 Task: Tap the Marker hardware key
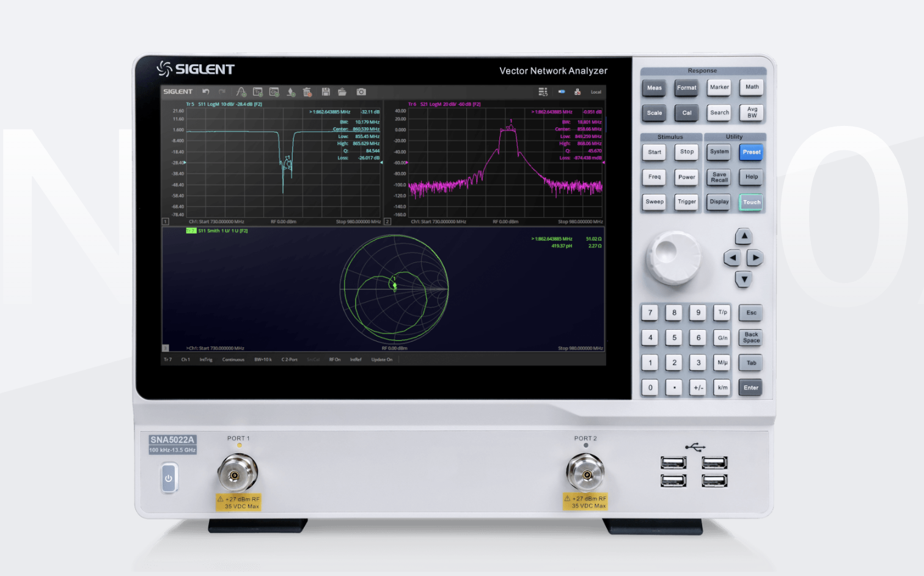[x=719, y=87]
